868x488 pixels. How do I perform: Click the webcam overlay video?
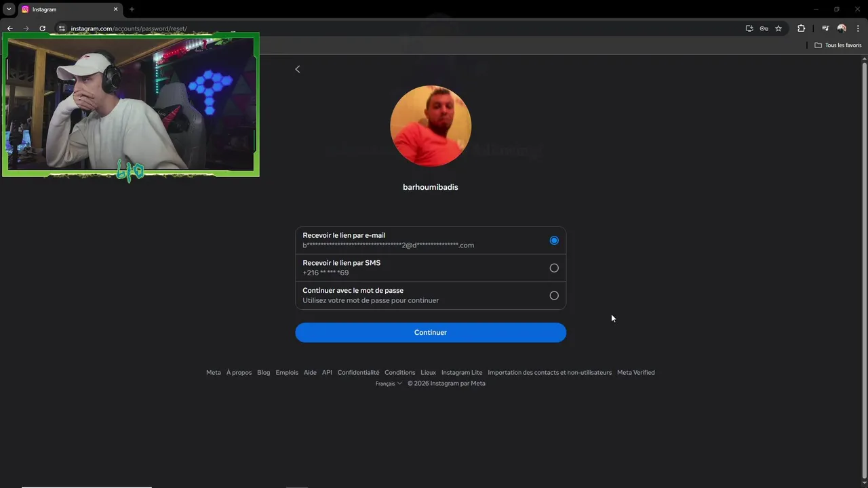point(130,104)
